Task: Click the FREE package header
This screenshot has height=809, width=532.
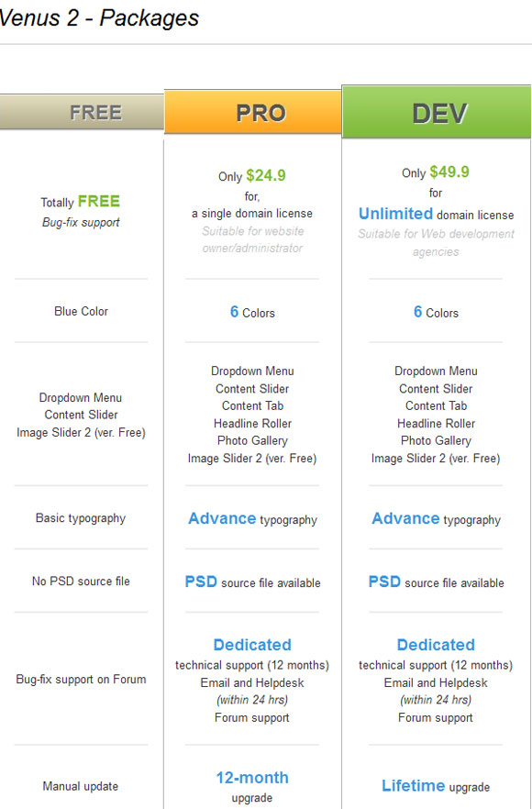Action: click(x=82, y=112)
